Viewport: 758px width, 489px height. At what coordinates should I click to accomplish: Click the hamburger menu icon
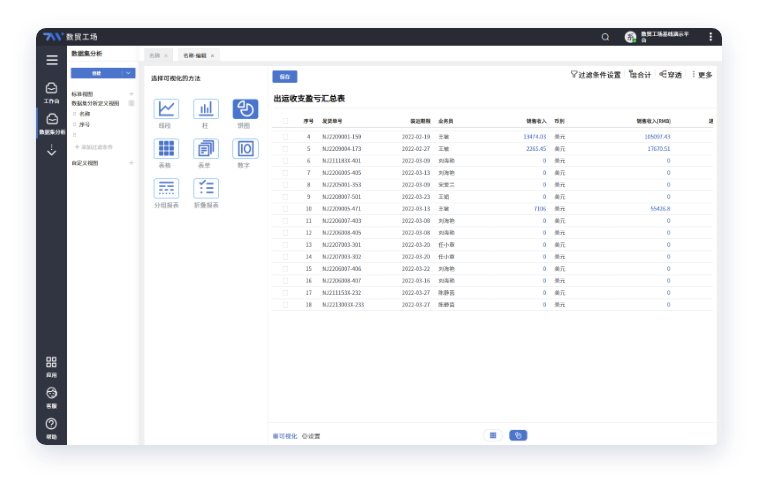52,60
